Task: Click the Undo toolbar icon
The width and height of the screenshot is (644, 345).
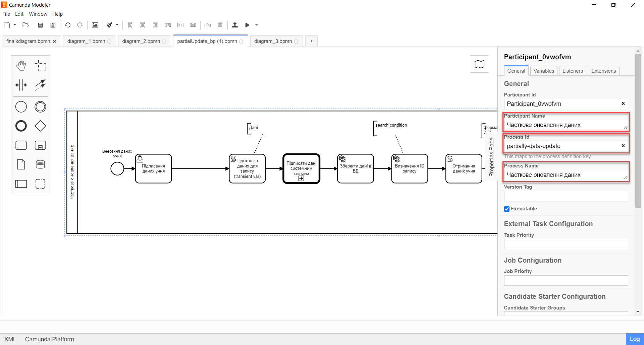Action: (68, 25)
